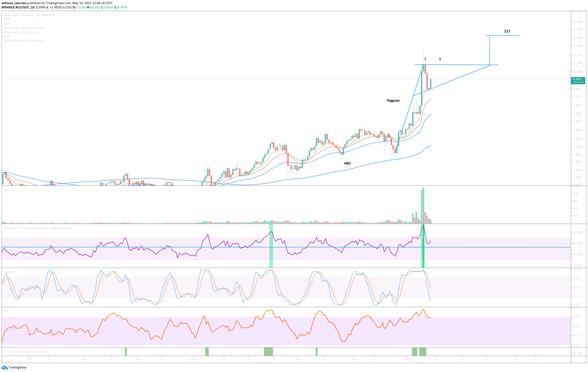
Task: Click the 25.00 label on Stoch RSI axis
Action: tap(576, 296)
